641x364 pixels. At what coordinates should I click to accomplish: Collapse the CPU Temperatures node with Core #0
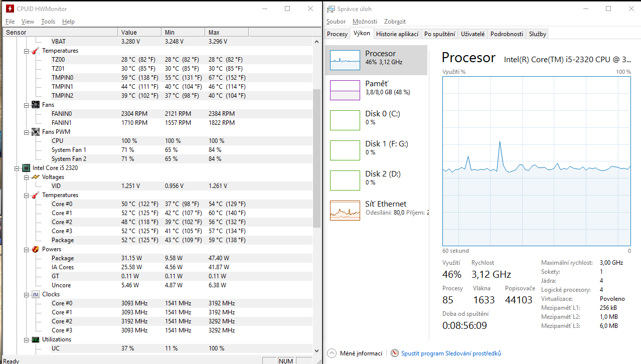pos(27,195)
